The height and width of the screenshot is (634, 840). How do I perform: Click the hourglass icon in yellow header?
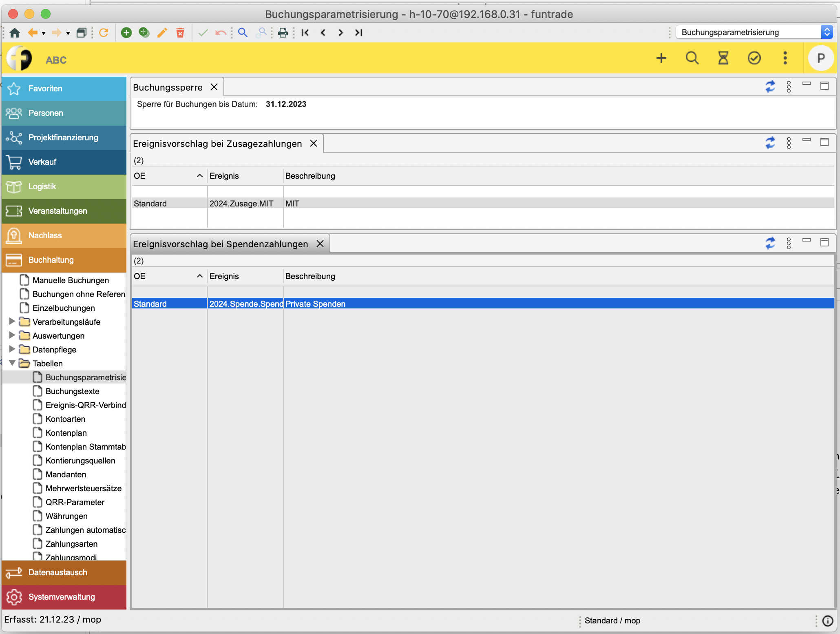[x=723, y=58]
